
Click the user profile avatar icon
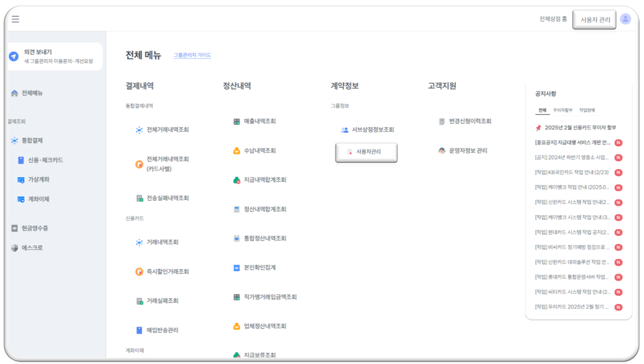(625, 19)
